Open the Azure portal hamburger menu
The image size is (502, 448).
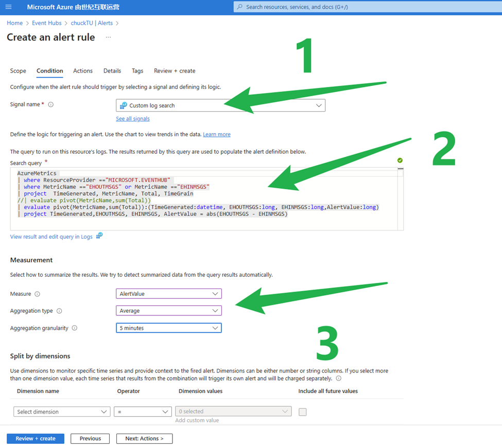pos(8,7)
